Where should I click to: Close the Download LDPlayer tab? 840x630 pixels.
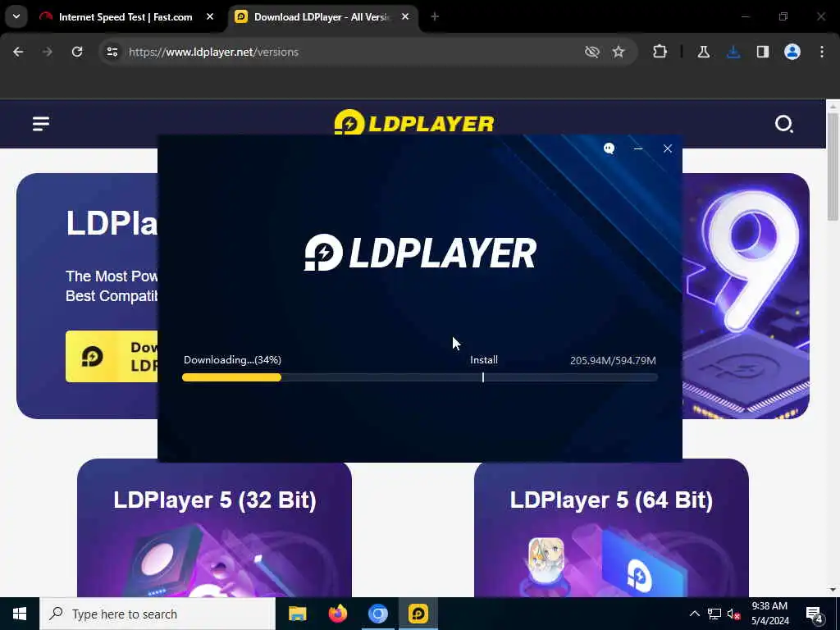pos(405,16)
